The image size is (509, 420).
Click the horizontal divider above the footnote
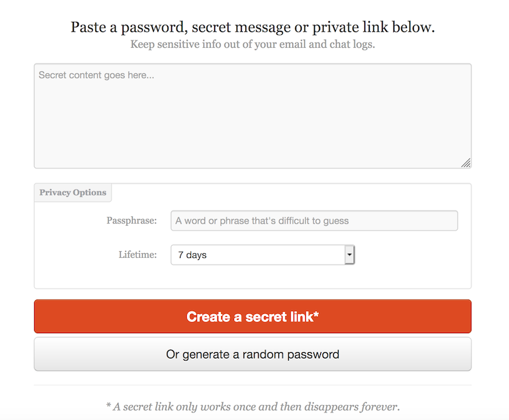[x=252, y=385]
